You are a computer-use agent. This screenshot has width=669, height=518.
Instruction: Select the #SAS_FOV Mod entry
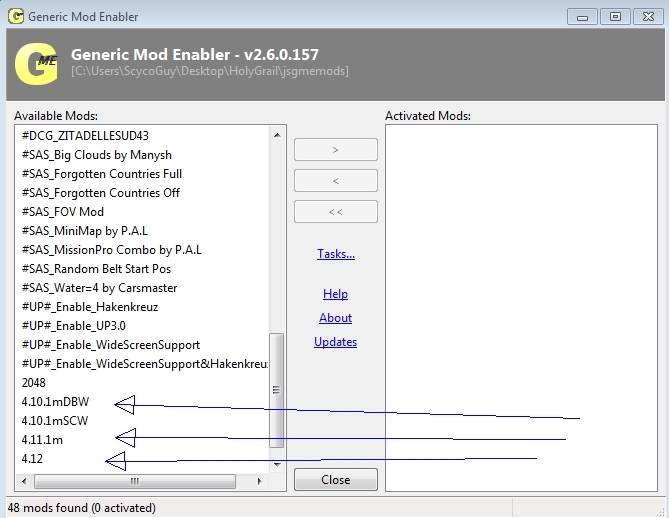(63, 212)
